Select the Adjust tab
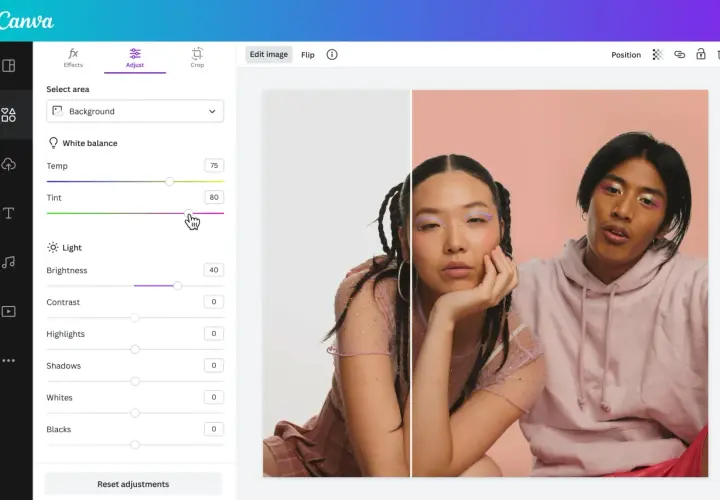Viewport: 720px width, 500px height. pos(135,58)
